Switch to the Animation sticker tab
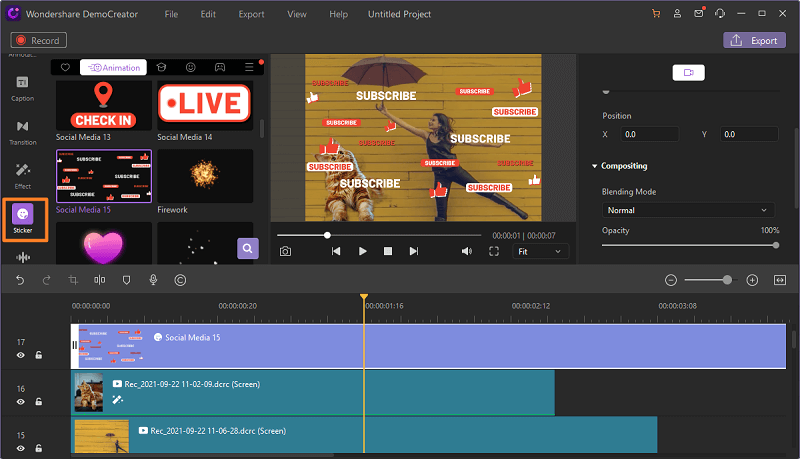800x459 pixels. (113, 67)
